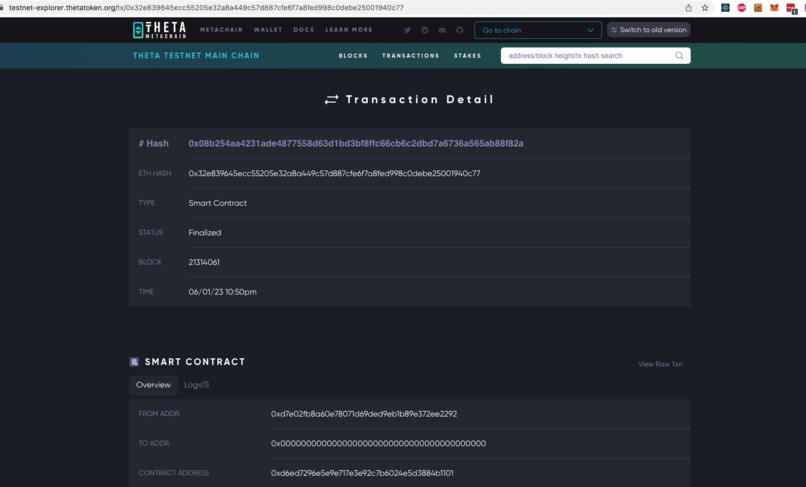Open the React DevTools extension icon
This screenshot has height=487, width=806.
pos(725,8)
